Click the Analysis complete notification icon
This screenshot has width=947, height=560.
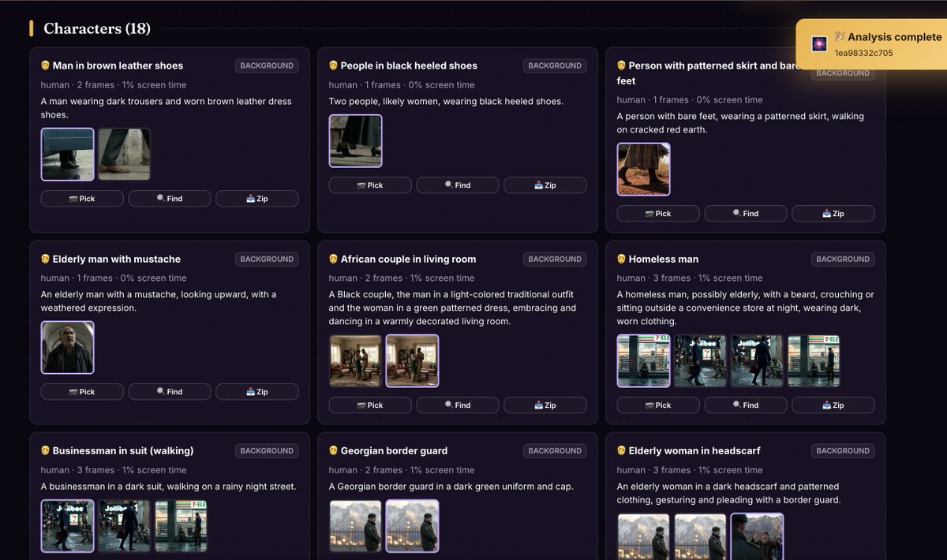click(819, 44)
